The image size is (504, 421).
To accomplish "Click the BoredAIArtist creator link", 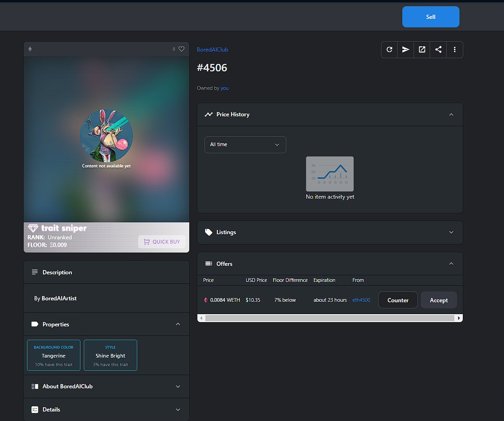I will point(59,298).
